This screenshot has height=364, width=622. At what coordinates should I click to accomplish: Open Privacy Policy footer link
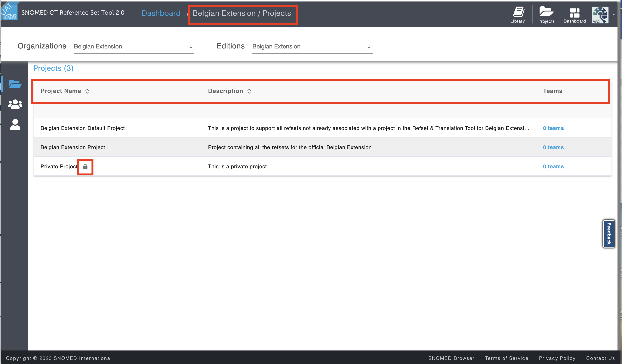pos(557,358)
